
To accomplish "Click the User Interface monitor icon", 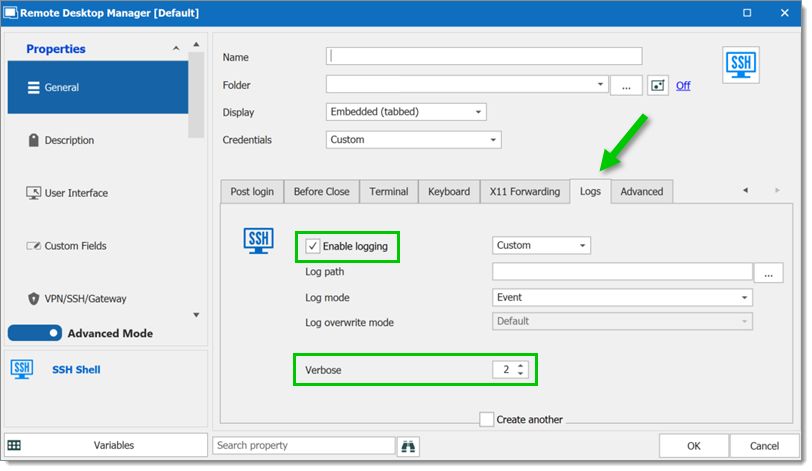I will point(33,193).
